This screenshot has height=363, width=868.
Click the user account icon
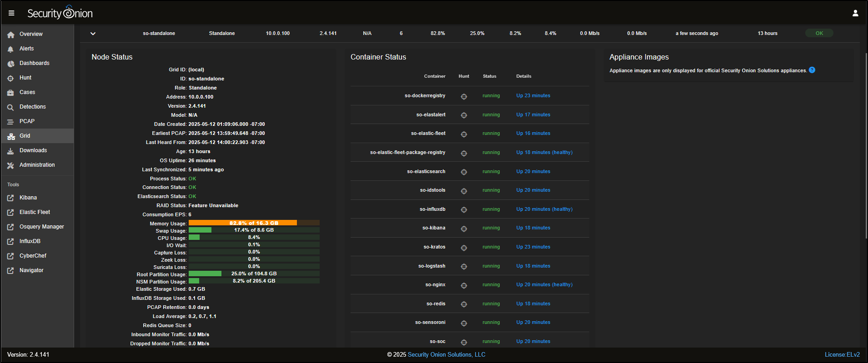pos(855,13)
